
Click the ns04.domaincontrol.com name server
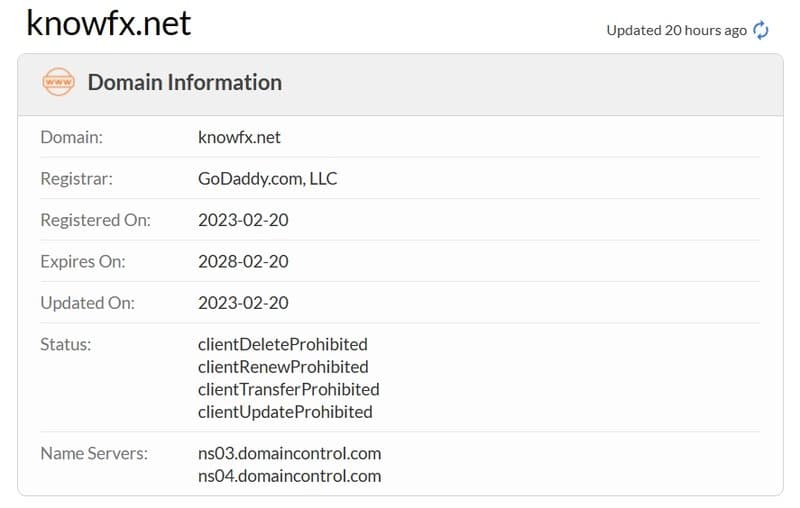(x=289, y=476)
